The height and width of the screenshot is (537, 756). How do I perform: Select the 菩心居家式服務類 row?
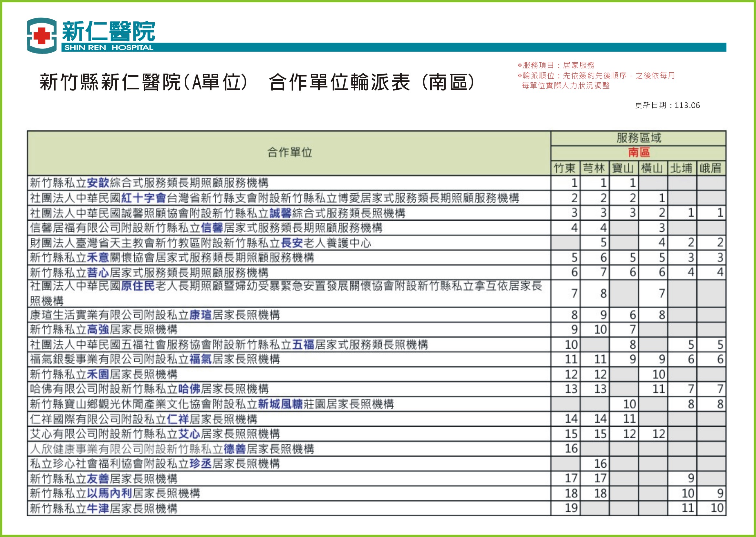[377, 272]
